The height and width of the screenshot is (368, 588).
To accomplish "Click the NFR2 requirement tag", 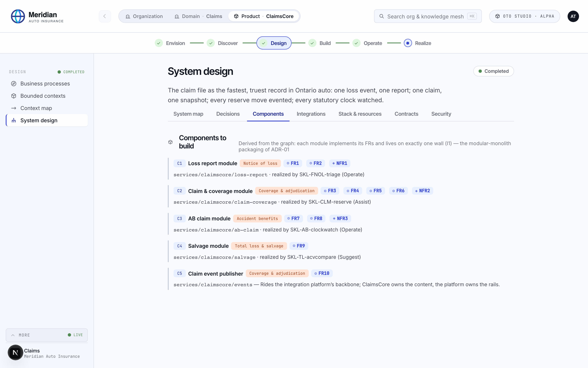I will [x=423, y=191].
